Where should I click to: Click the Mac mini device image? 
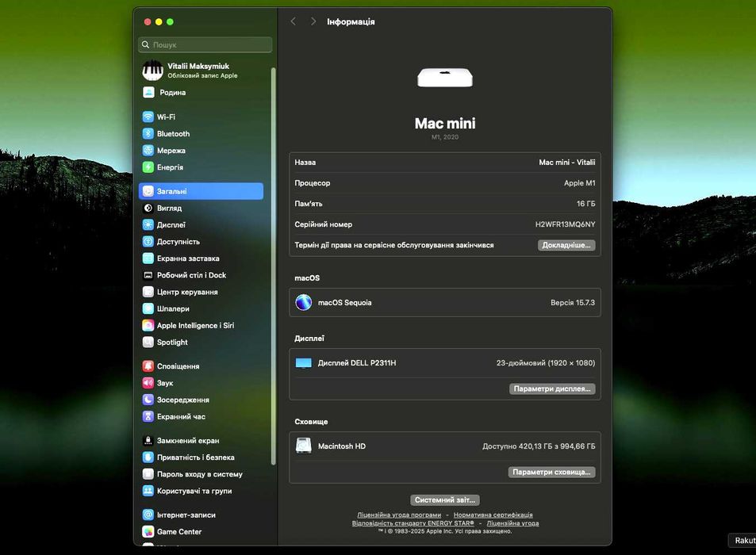[x=445, y=78]
